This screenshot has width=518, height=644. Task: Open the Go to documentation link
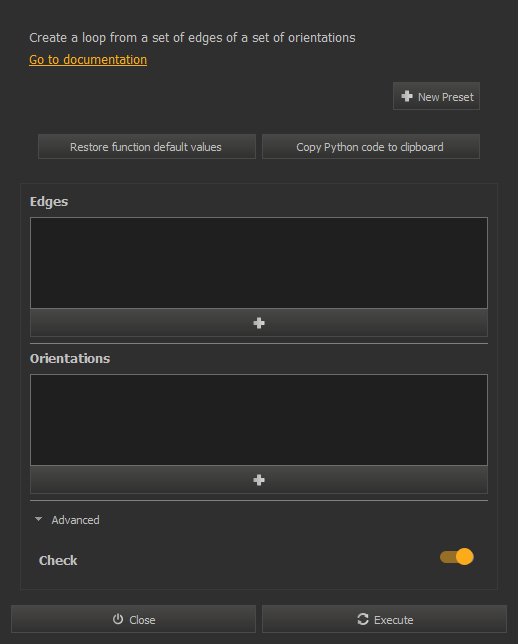click(x=88, y=60)
